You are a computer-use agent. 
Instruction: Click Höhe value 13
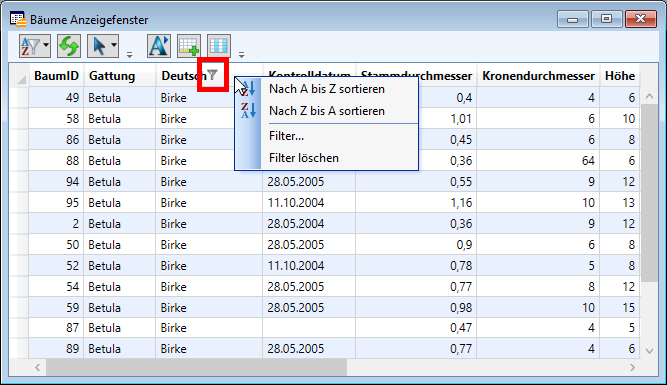point(620,202)
